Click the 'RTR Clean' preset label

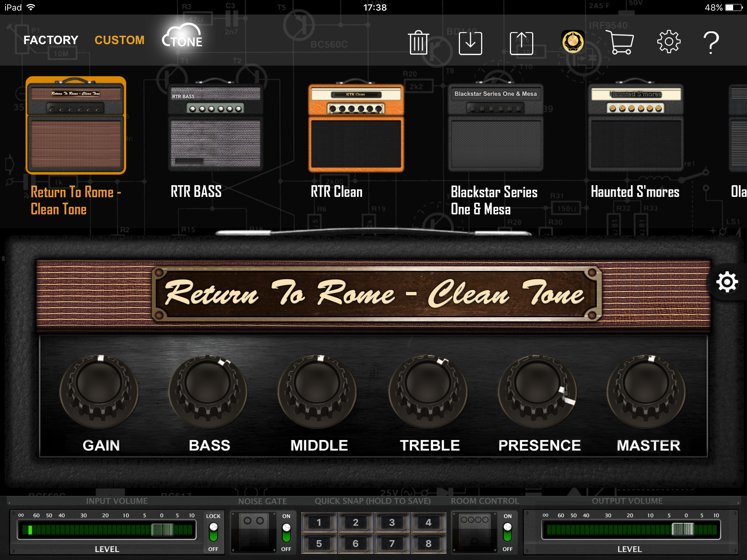coord(337,192)
